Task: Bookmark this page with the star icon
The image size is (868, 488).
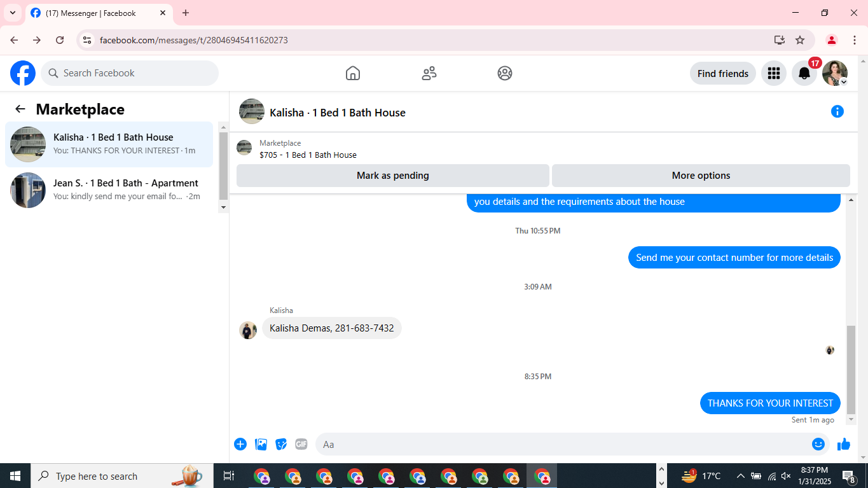Action: (800, 40)
